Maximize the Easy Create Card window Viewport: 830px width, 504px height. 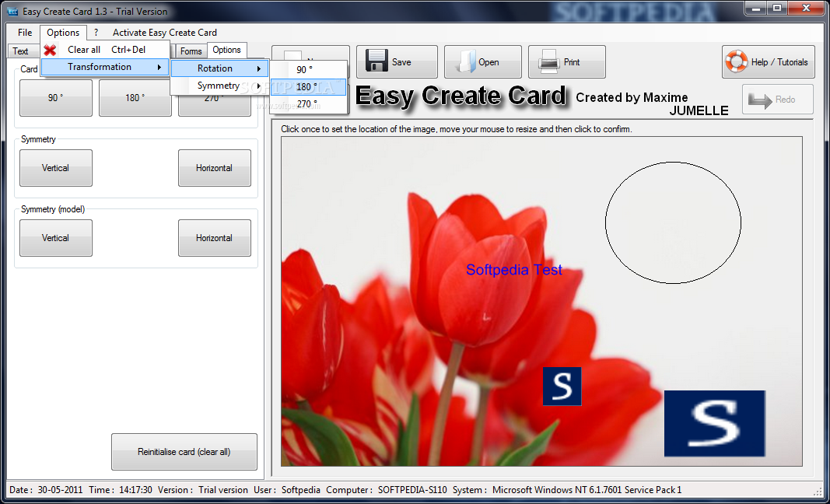776,8
